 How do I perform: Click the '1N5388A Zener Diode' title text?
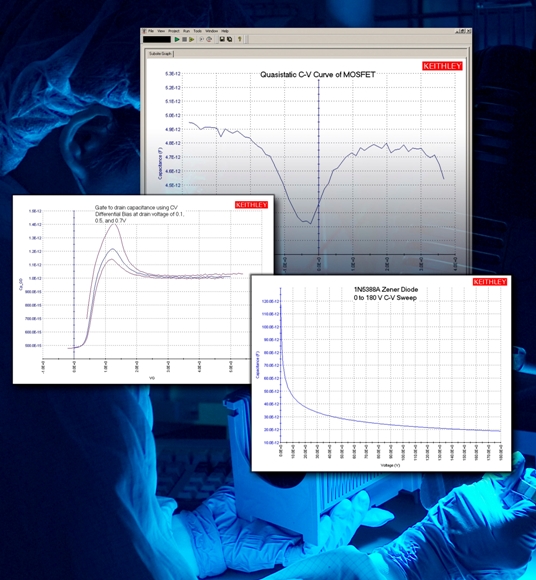point(386,289)
